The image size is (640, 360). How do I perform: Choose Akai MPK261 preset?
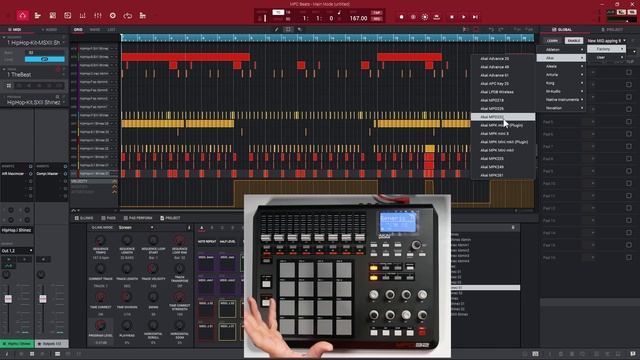(503, 175)
